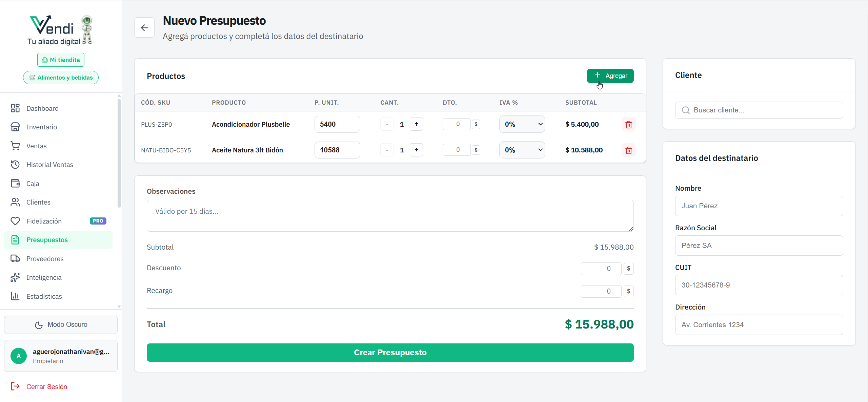868x402 pixels.
Task: Increase quantity of Aceite Natura 3lt Bidón
Action: [416, 150]
